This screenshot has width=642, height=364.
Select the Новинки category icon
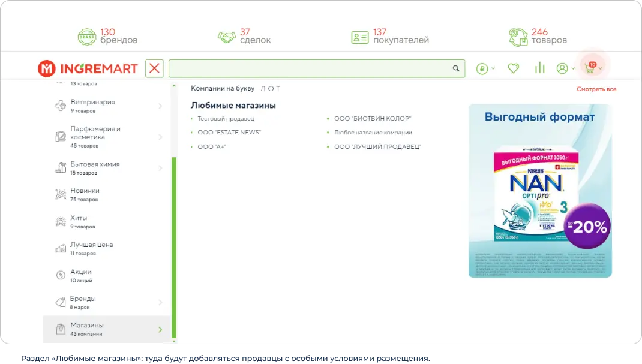click(x=61, y=194)
